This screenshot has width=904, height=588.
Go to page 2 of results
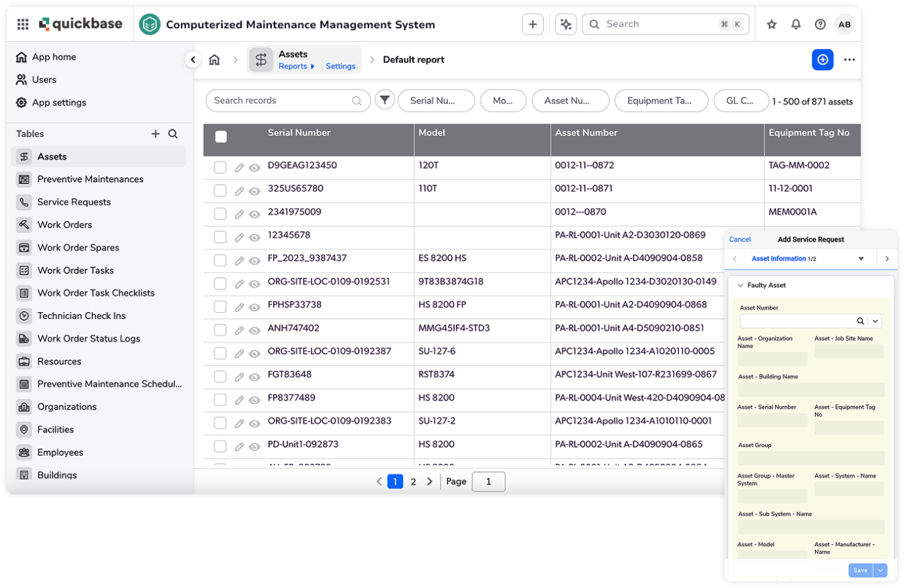413,481
